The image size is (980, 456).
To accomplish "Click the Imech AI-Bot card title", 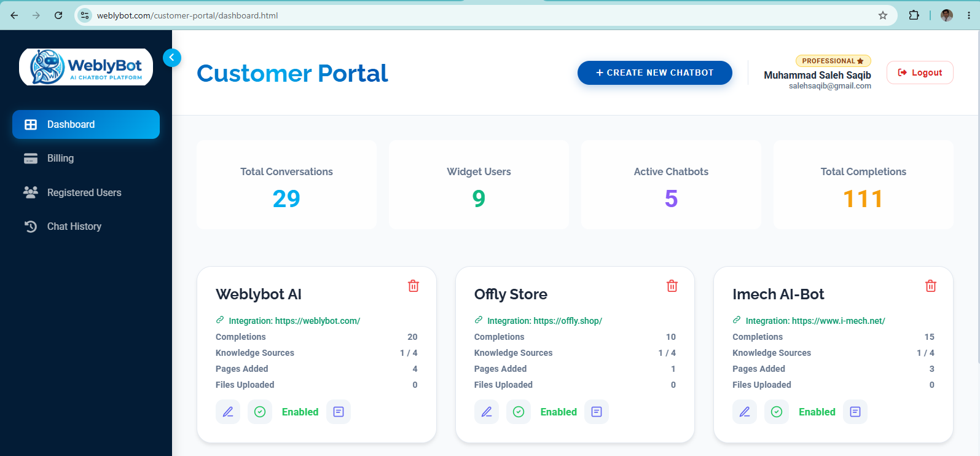I will coord(778,294).
